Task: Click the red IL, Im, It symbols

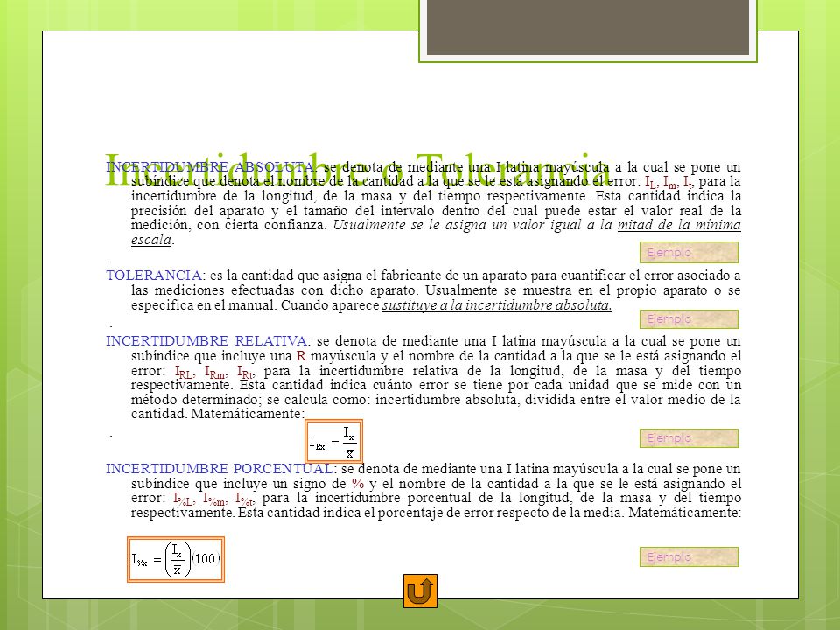Action: coord(669,182)
